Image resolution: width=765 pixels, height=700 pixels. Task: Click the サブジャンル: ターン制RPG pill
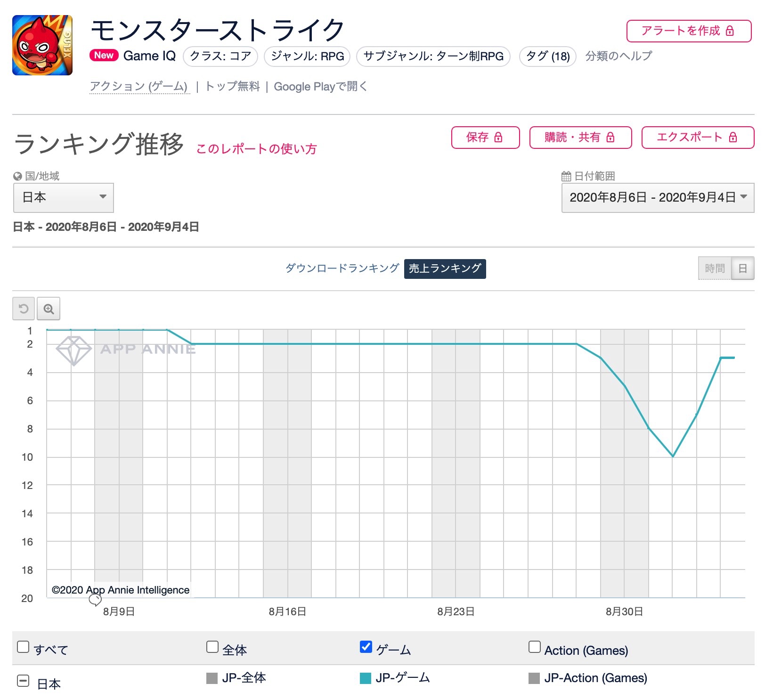coord(433,57)
